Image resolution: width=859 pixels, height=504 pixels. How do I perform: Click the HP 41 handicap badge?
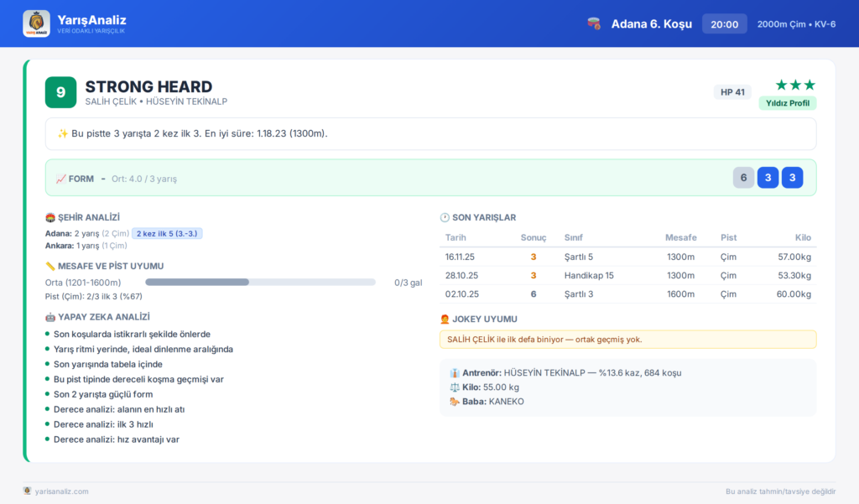[732, 92]
